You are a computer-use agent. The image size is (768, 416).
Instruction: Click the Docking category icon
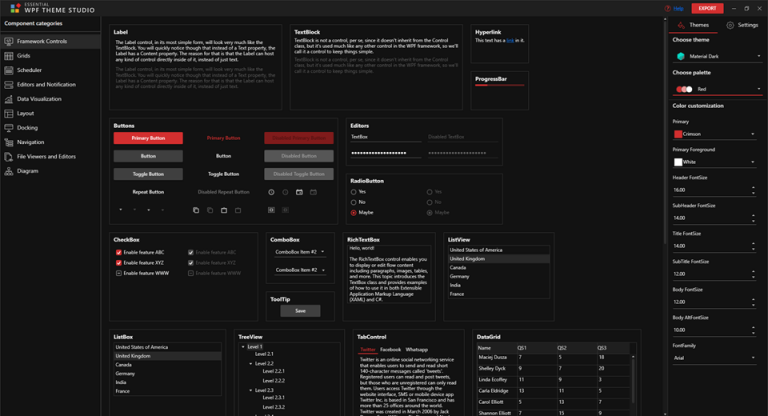point(8,128)
